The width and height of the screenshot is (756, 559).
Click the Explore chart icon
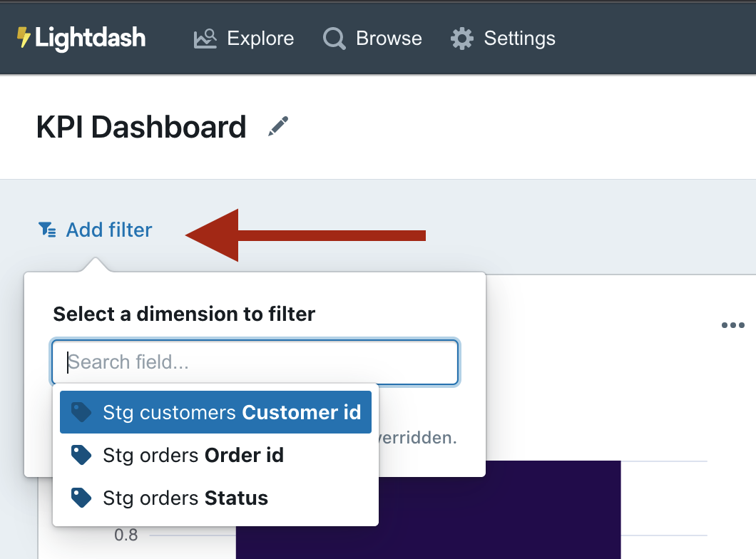coord(205,39)
